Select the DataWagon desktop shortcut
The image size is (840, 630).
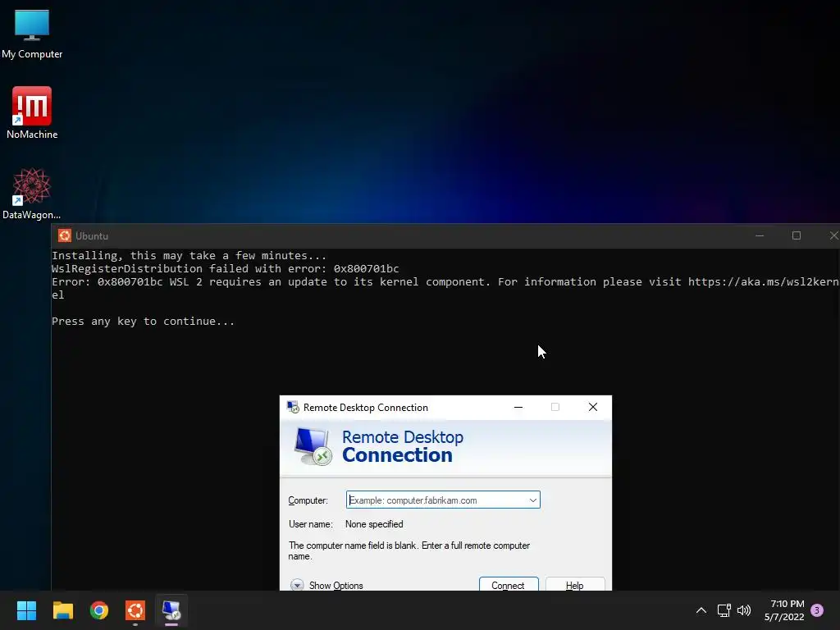coord(32,194)
